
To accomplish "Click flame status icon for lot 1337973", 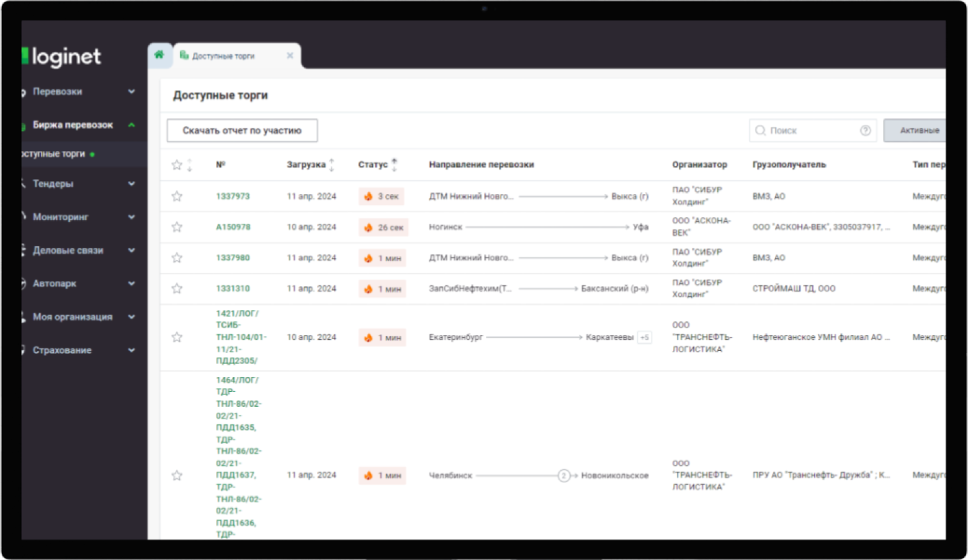I will point(368,196).
